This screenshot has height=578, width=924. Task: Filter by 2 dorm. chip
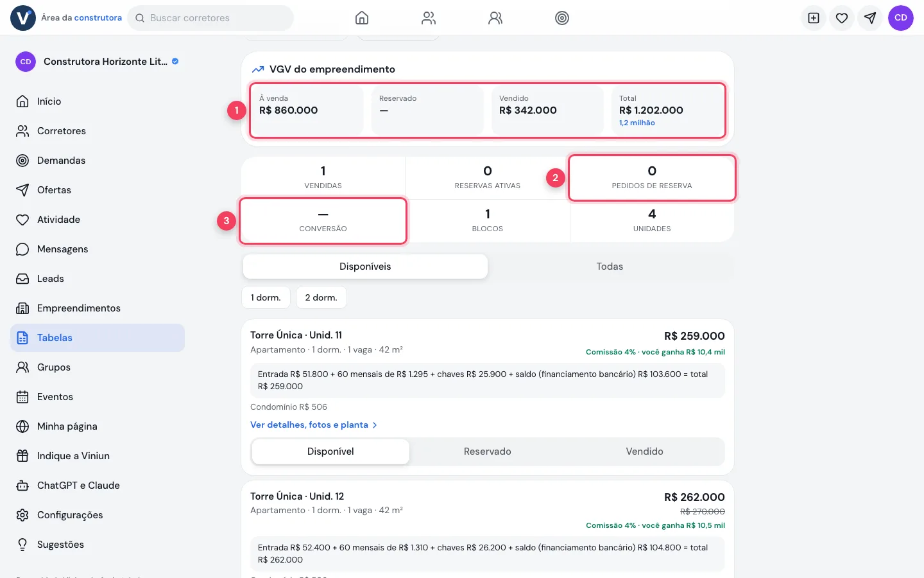(321, 297)
